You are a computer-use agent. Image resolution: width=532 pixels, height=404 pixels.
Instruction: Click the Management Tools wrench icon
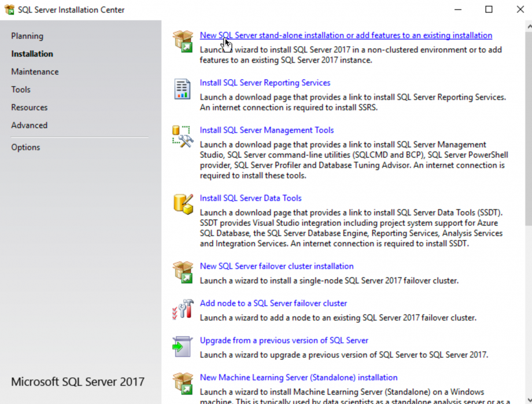pos(182,136)
